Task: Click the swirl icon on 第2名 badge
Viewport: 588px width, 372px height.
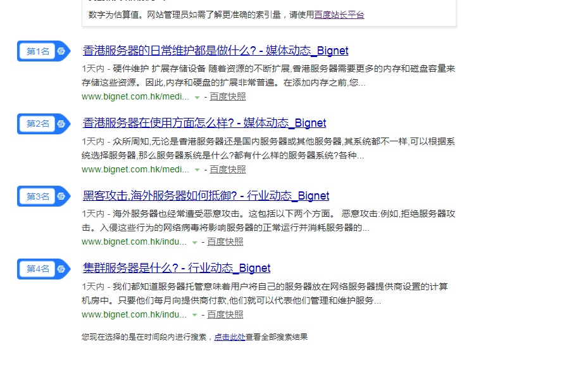Action: [x=61, y=124]
